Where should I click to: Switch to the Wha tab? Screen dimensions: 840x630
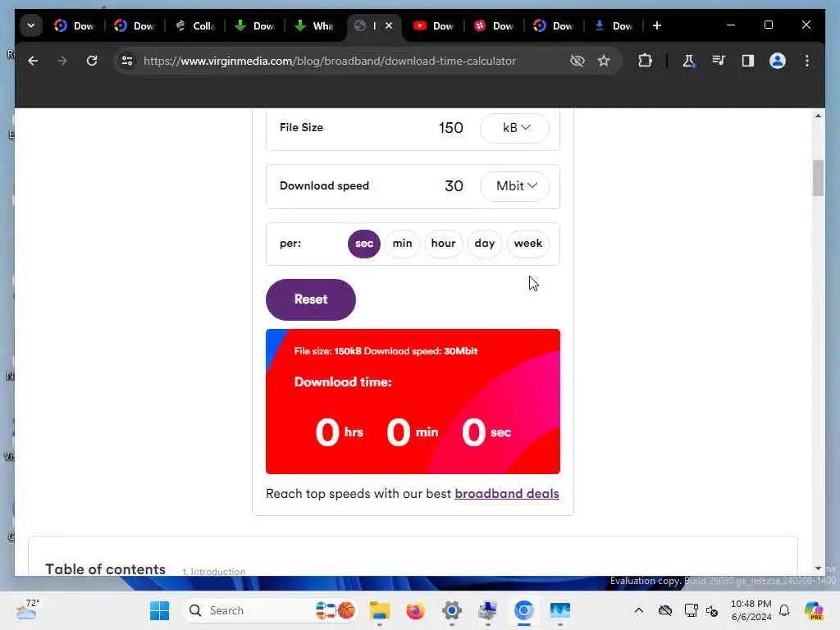[x=315, y=25]
